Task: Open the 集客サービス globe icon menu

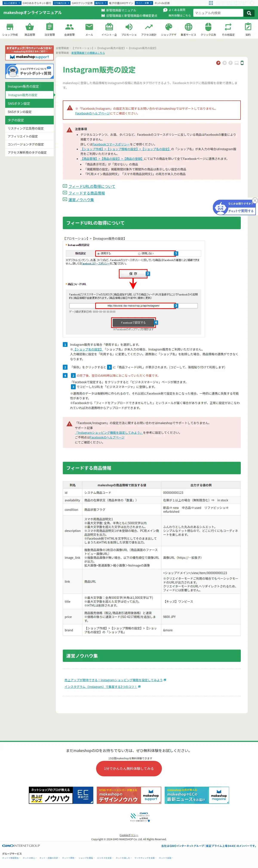Action: [x=189, y=30]
